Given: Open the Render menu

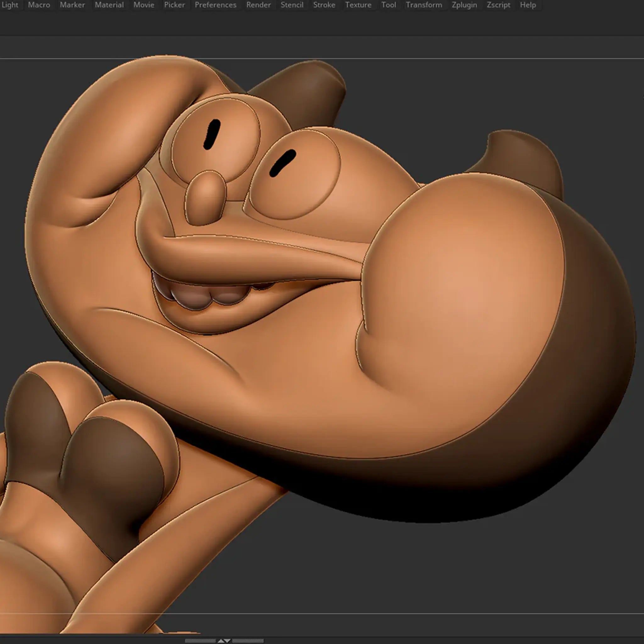Looking at the screenshot, I should point(258,5).
